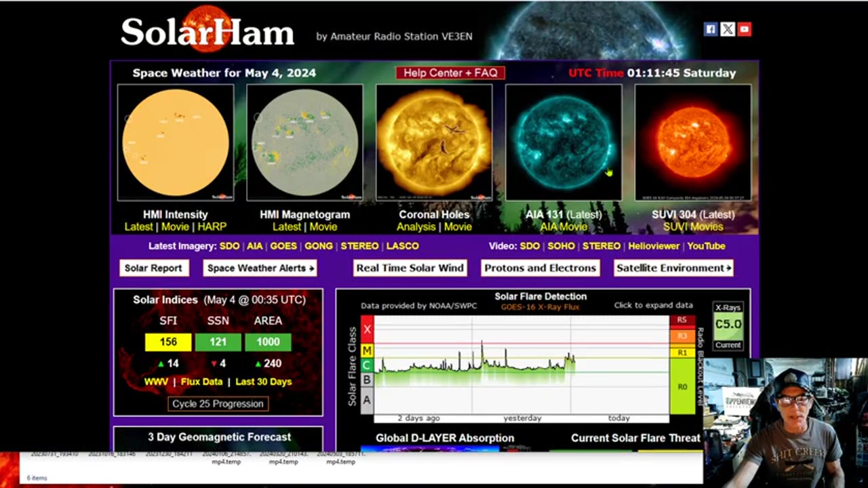Click the R5 radio blackout level
This screenshot has height=488, width=868.
pyautogui.click(x=682, y=320)
